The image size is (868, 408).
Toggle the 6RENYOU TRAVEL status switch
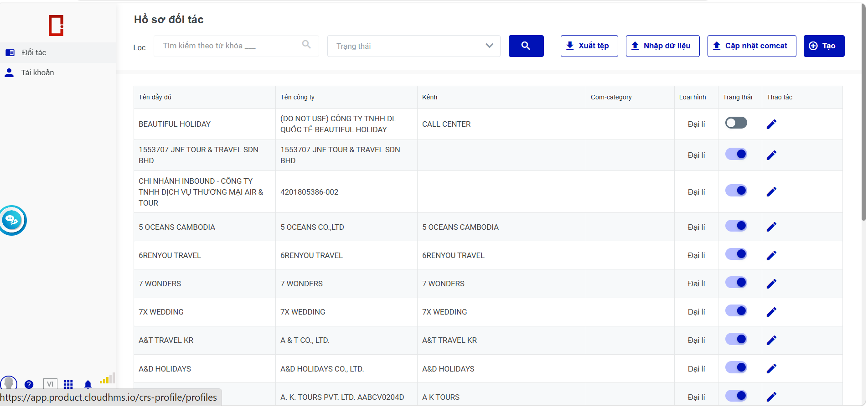click(x=736, y=254)
